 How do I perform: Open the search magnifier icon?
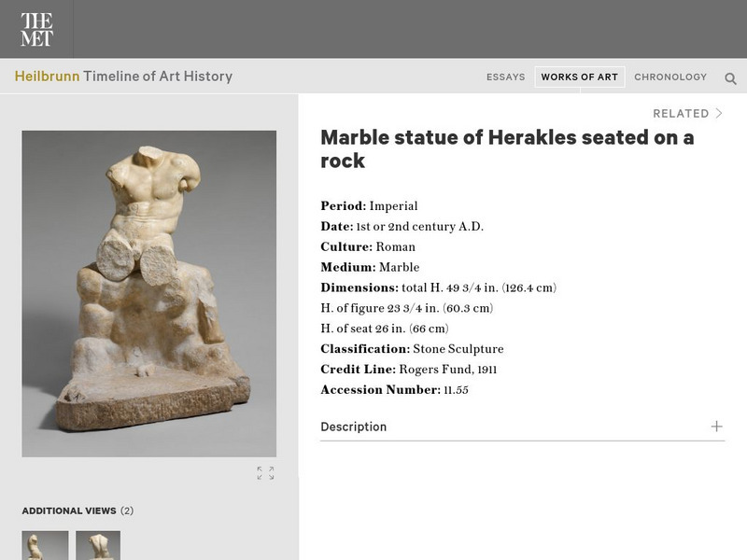pyautogui.click(x=730, y=78)
